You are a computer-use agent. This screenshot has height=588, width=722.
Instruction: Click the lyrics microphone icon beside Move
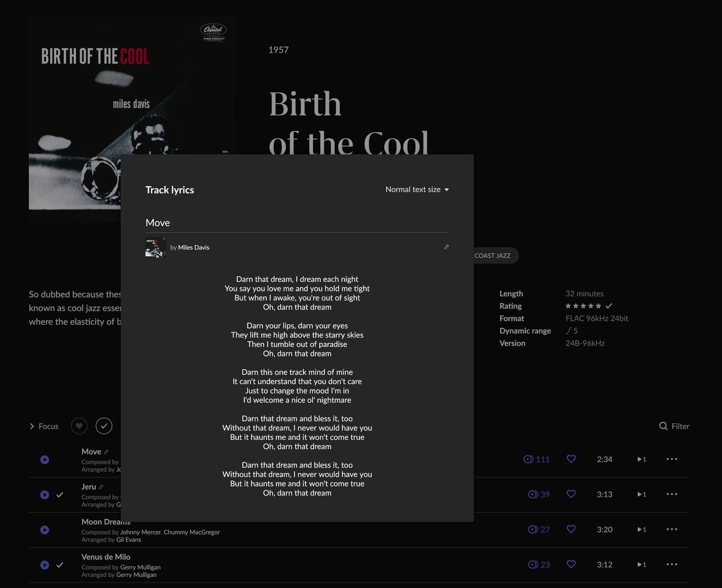106,452
